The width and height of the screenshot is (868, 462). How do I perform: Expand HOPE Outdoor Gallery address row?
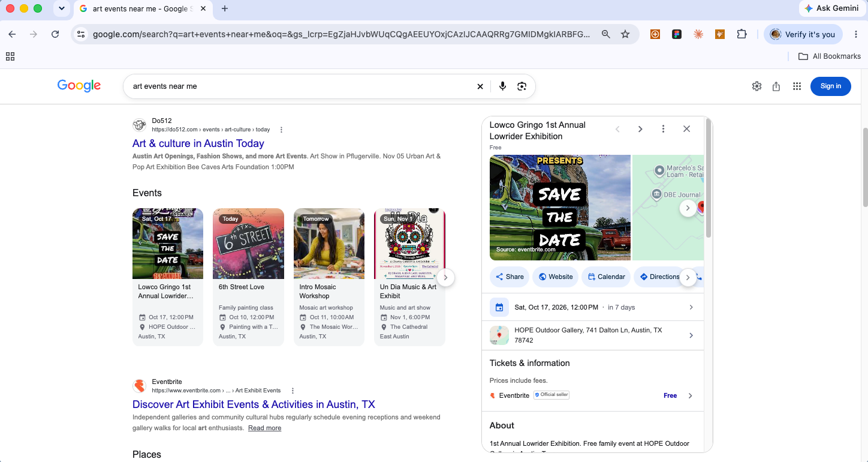[x=593, y=335]
